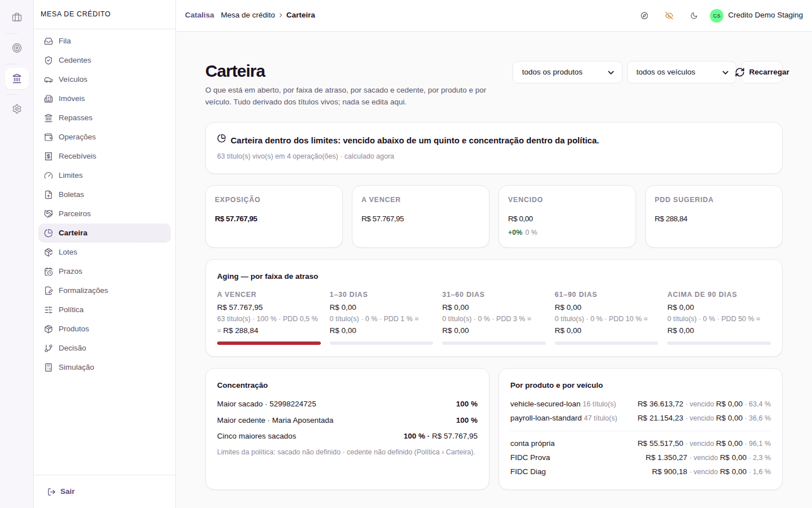Viewport: 812px width, 508px height.
Task: Click the "Maior cedente · Maria Aposentada" row
Action: pyautogui.click(x=347, y=421)
